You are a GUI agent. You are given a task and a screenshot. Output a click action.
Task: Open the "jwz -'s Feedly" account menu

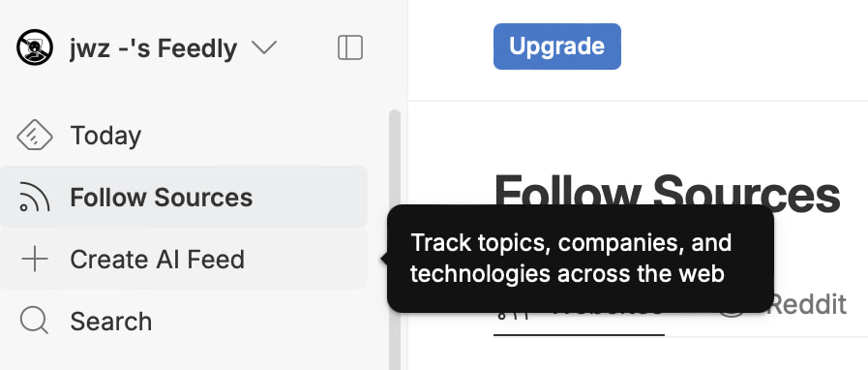(x=146, y=47)
